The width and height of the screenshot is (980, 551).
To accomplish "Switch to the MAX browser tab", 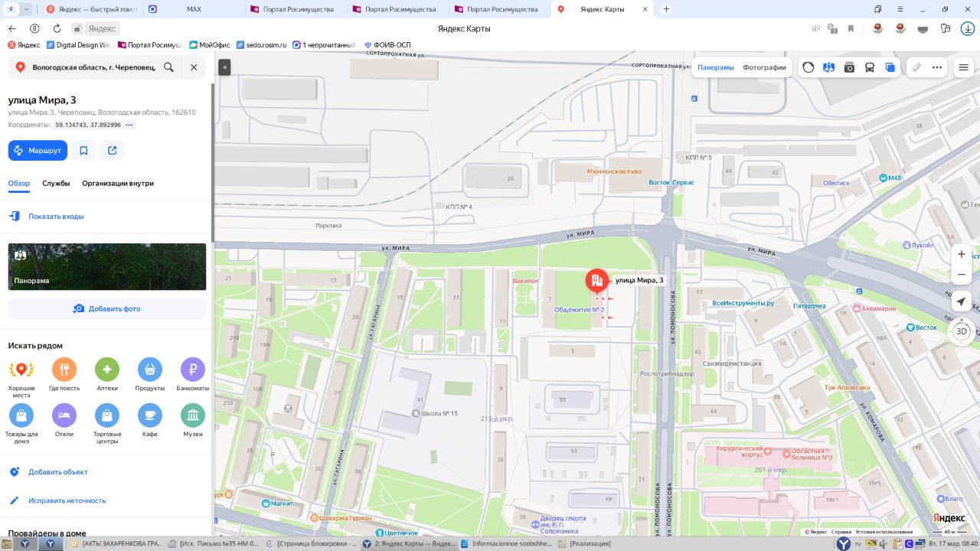I will (194, 9).
